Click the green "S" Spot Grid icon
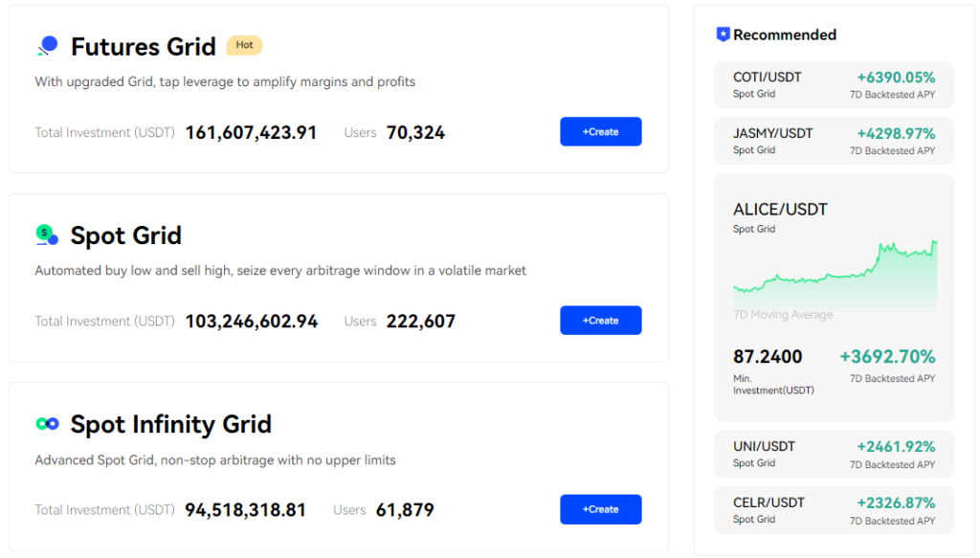 (46, 234)
